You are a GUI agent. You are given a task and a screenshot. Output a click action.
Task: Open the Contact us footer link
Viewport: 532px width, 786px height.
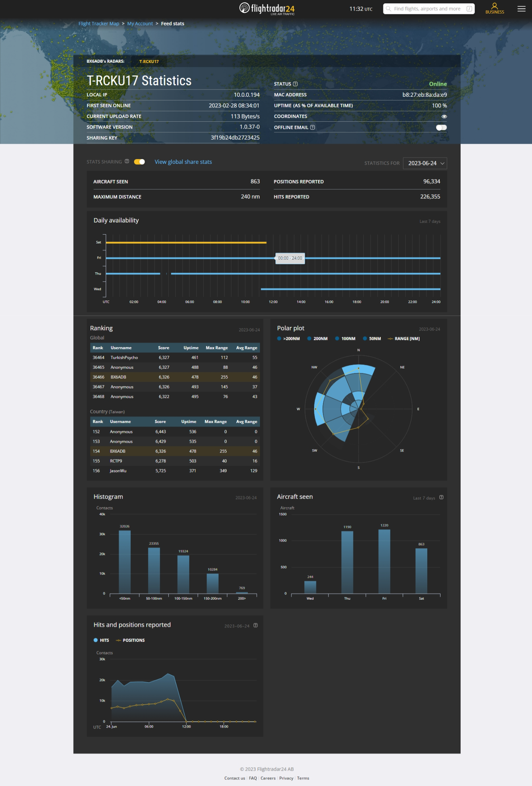click(x=235, y=778)
